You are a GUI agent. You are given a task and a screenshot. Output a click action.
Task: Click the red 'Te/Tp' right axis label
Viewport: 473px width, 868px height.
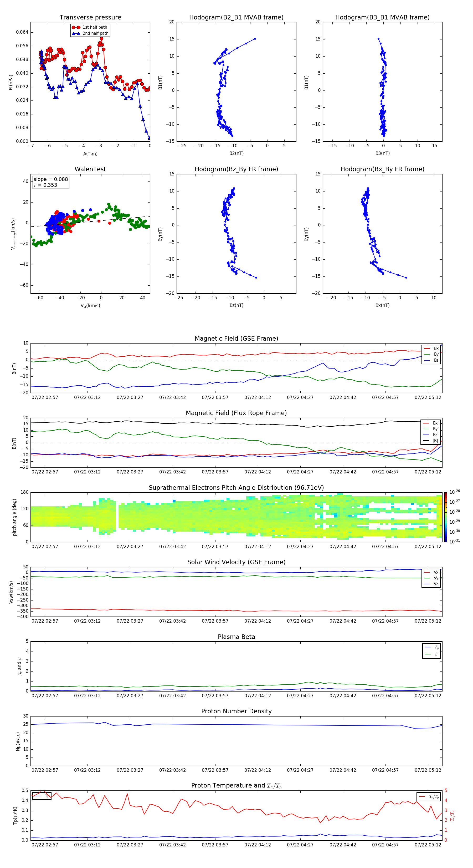(453, 815)
